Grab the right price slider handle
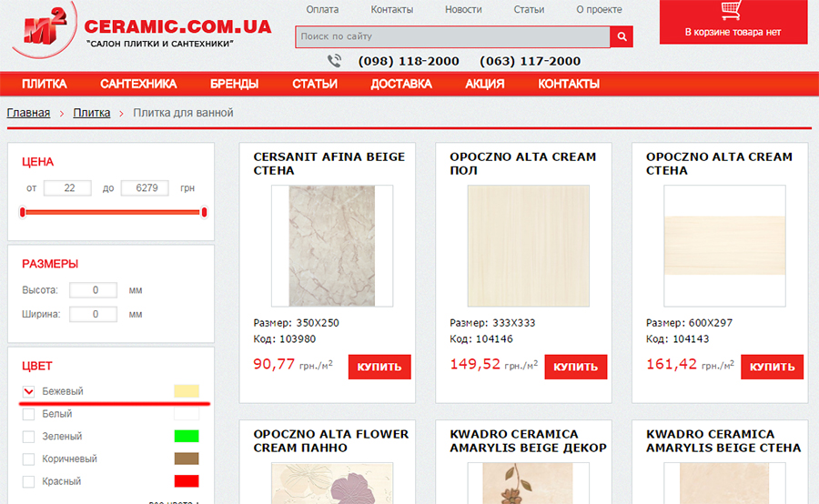This screenshot has height=504, width=819. (204, 212)
